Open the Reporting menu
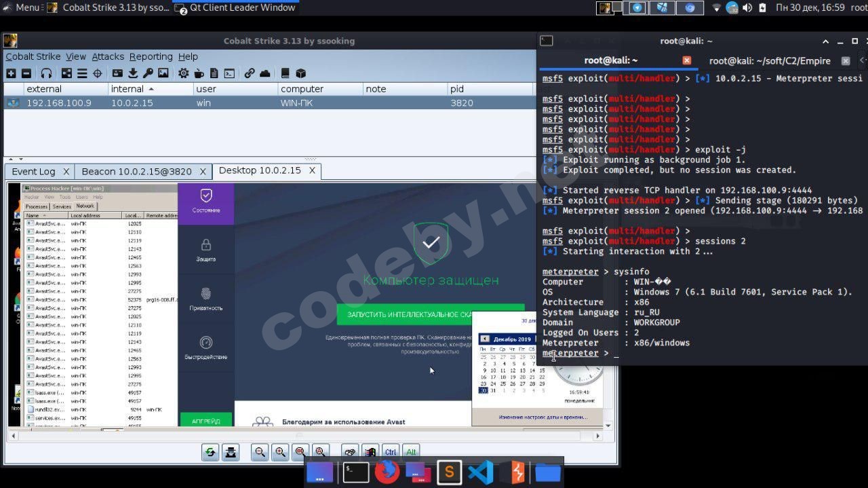 tap(151, 56)
